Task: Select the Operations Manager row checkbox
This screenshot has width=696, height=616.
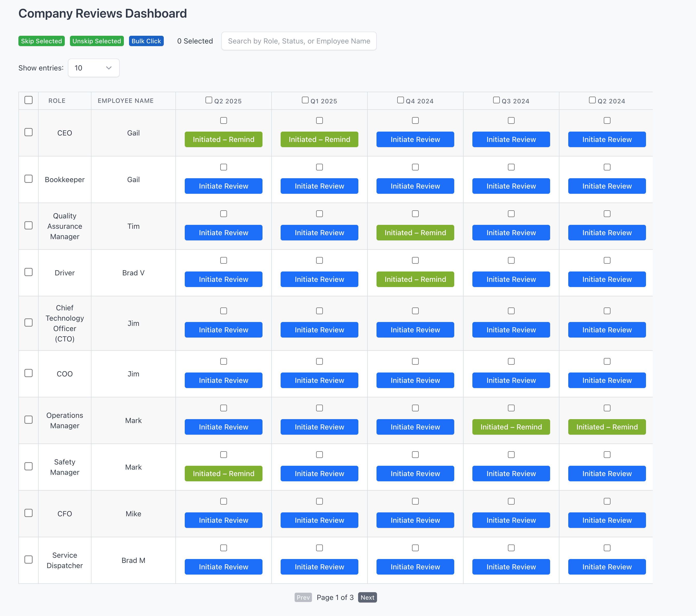Action: tap(29, 420)
